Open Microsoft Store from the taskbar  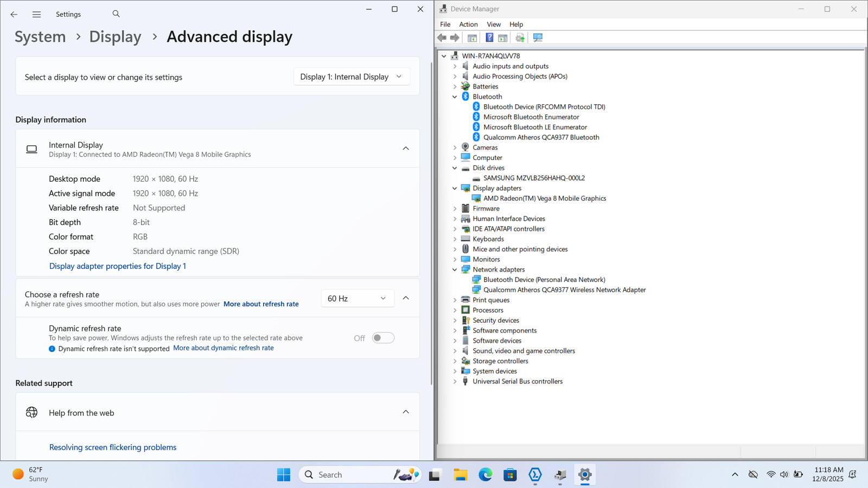[510, 475]
